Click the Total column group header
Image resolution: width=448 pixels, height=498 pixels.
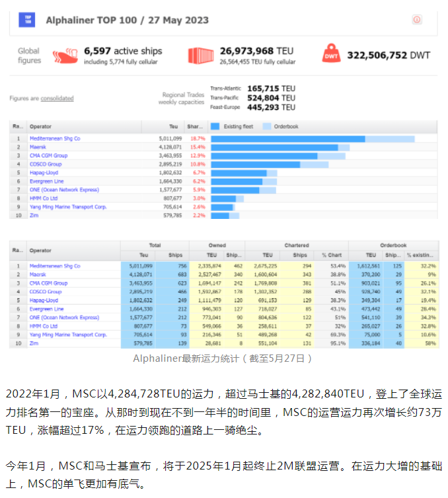[x=155, y=245]
